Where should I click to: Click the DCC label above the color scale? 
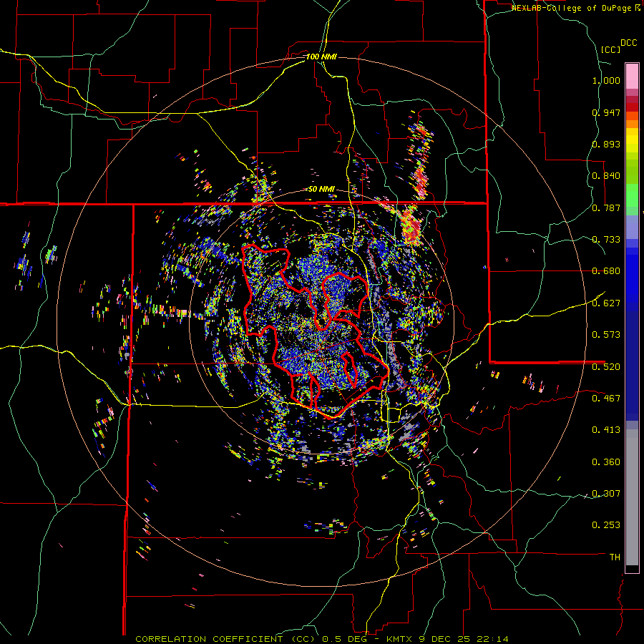(x=629, y=43)
